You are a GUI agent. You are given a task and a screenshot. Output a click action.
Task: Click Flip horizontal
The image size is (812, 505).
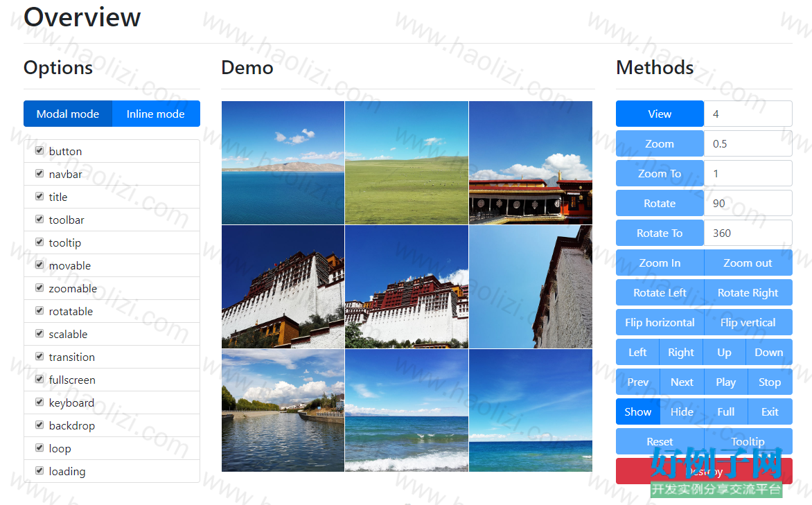[x=660, y=322]
